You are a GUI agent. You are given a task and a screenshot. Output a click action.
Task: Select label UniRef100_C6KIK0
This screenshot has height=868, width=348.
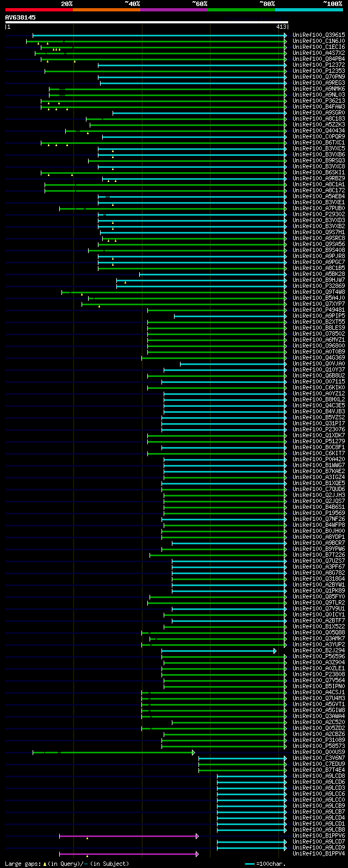(x=319, y=387)
